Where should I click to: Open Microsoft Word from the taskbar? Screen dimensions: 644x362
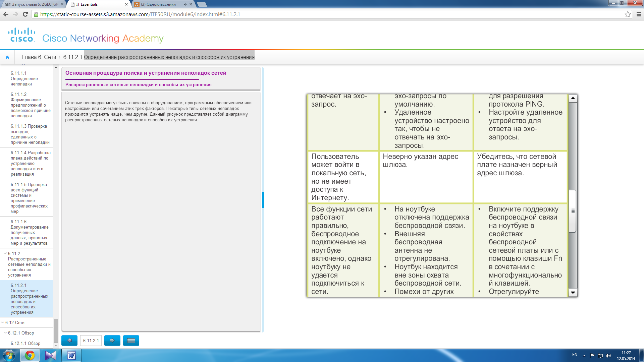tap(71, 355)
